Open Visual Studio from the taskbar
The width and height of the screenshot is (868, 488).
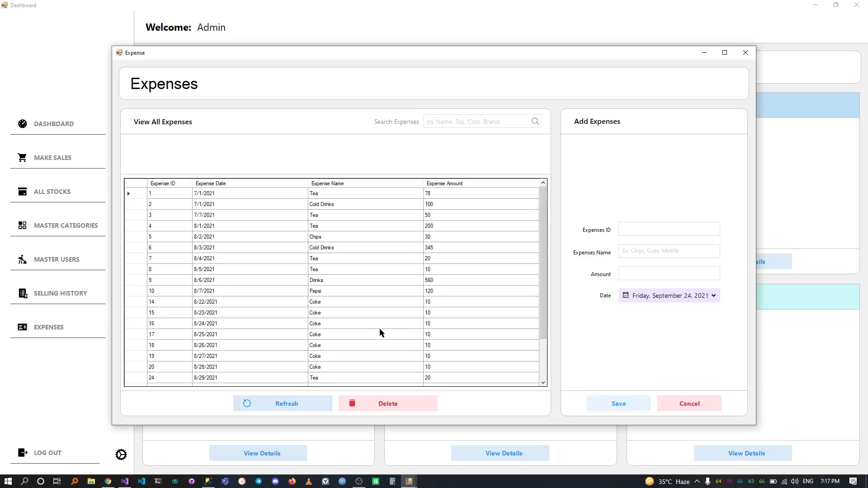(125, 481)
